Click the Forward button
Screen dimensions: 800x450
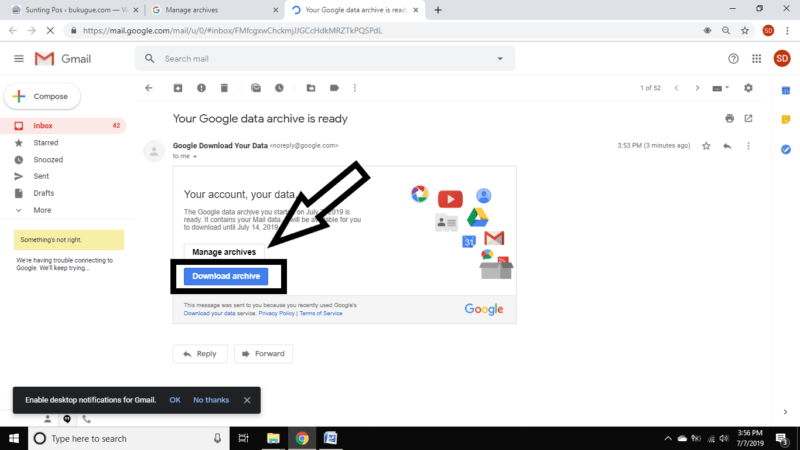click(x=263, y=354)
